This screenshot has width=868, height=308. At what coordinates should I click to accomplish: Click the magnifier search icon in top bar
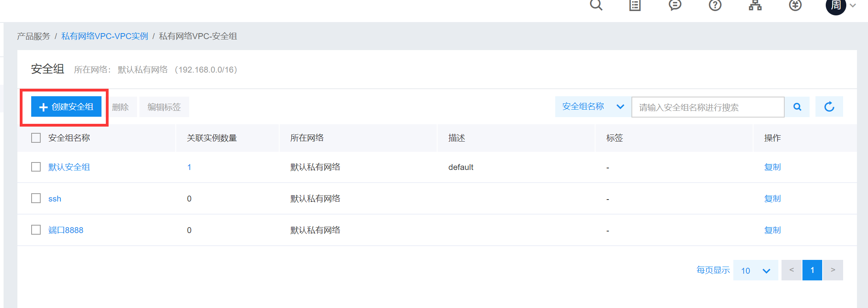pyautogui.click(x=596, y=5)
